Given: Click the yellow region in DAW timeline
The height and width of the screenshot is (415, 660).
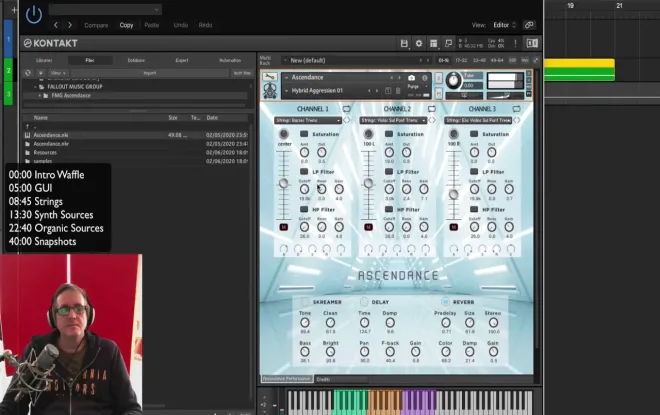Looking at the screenshot, I should pyautogui.click(x=579, y=64).
